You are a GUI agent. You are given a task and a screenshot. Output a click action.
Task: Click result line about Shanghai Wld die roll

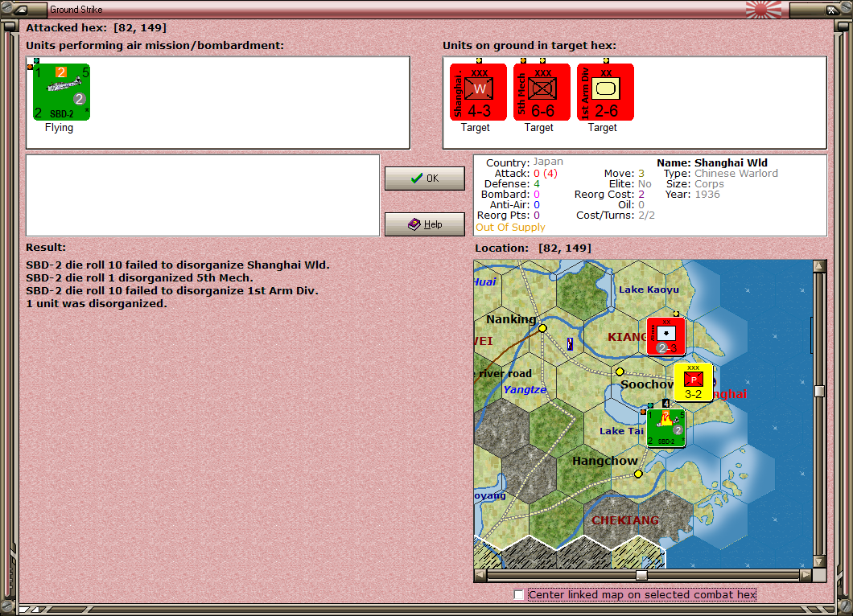[178, 265]
